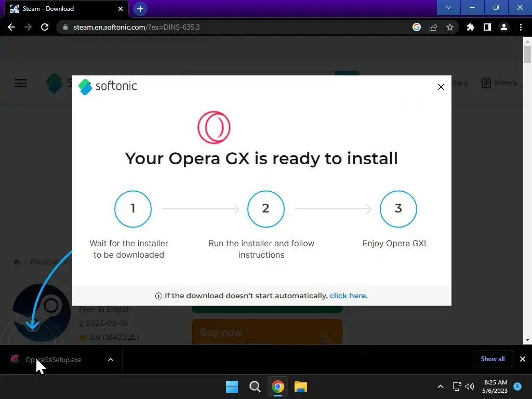Open the OperaGXSetup.exe download
Screen dimensions: 532x399
(54, 360)
